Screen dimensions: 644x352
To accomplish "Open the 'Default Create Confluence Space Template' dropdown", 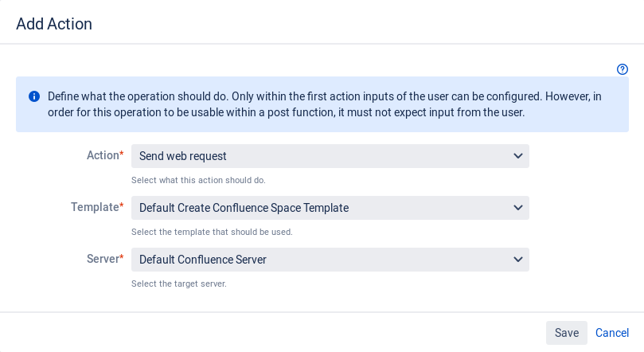I will [330, 208].
